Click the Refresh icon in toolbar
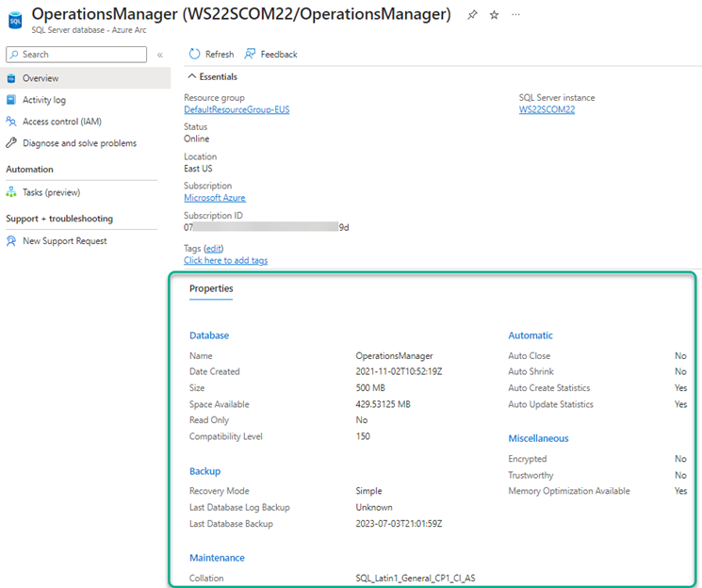Viewport: 702px width, 588px height. click(195, 55)
